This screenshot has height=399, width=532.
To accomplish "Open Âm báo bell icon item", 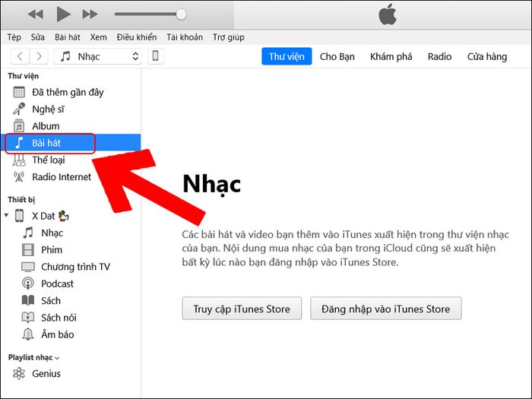I will click(28, 334).
